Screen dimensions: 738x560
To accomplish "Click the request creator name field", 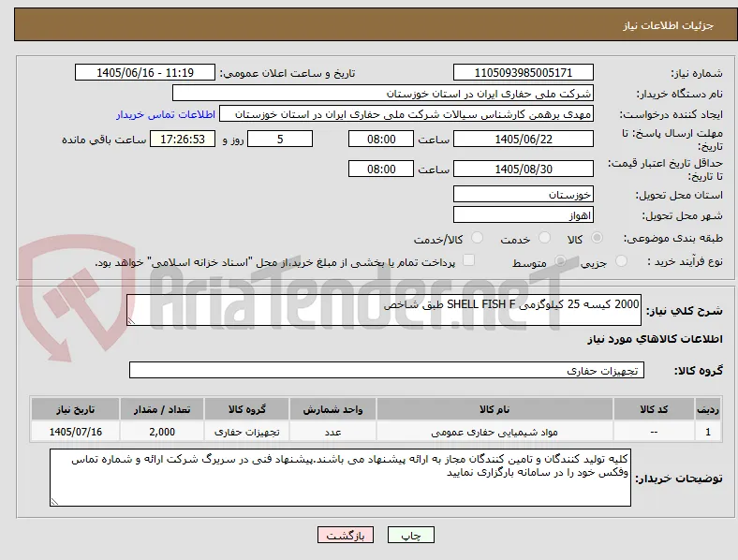I will pos(406,114).
